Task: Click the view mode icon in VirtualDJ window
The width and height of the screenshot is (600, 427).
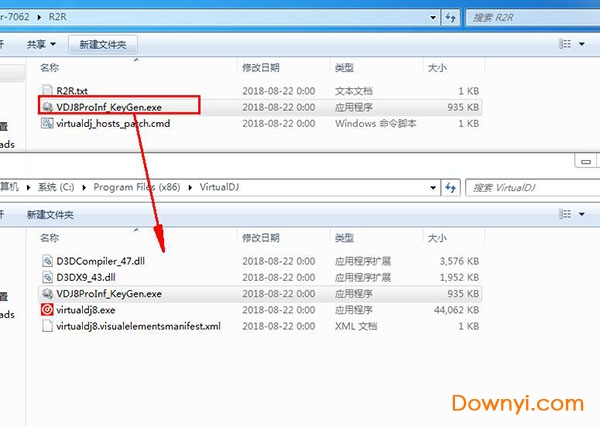Action: tap(564, 215)
